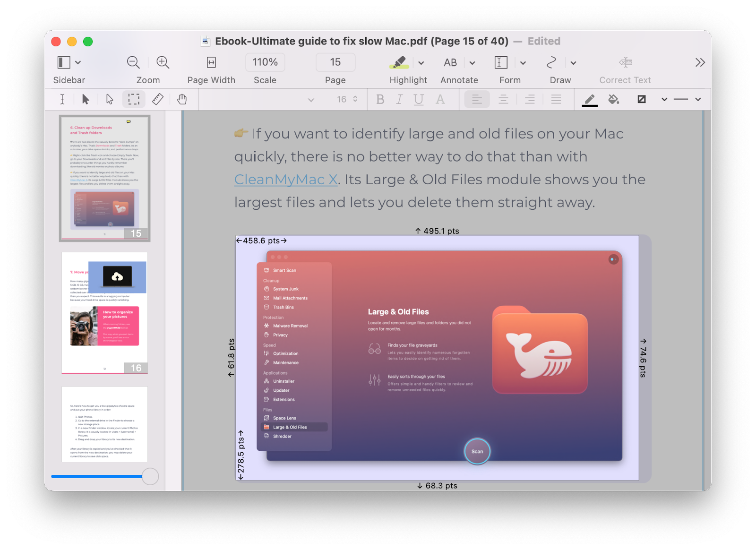
Task: Select the Annotate AB tool
Action: [450, 62]
